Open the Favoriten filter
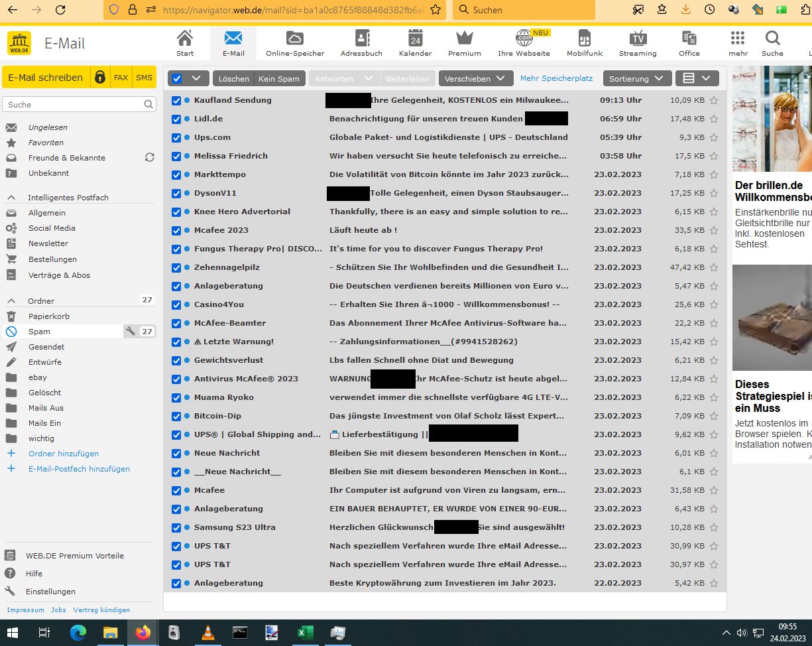The width and height of the screenshot is (812, 646). [46, 143]
